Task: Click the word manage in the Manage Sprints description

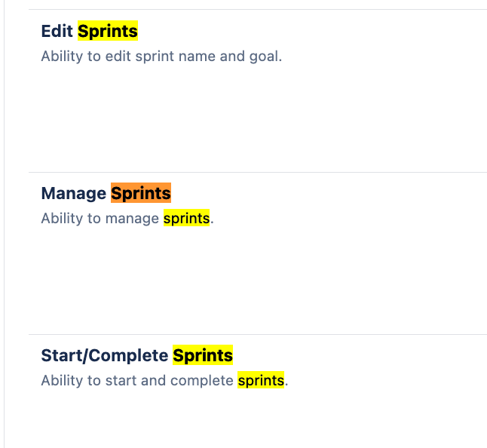Action: point(133,219)
